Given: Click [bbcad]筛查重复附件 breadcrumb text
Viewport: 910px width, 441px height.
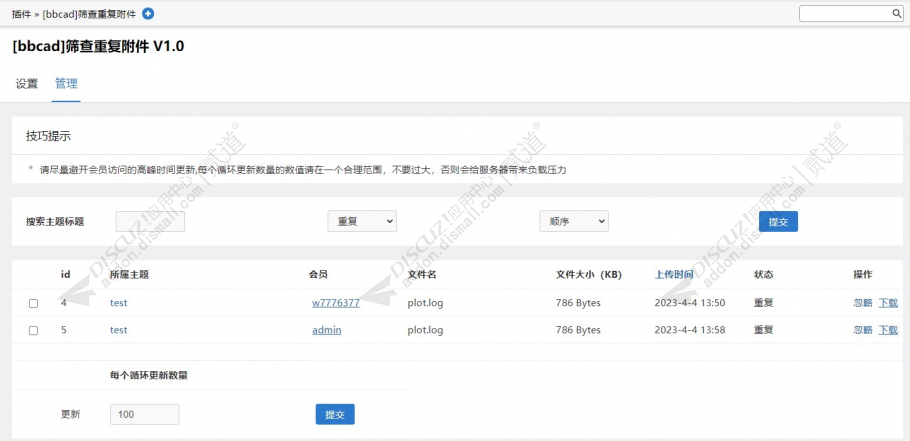Looking at the screenshot, I should [x=89, y=14].
